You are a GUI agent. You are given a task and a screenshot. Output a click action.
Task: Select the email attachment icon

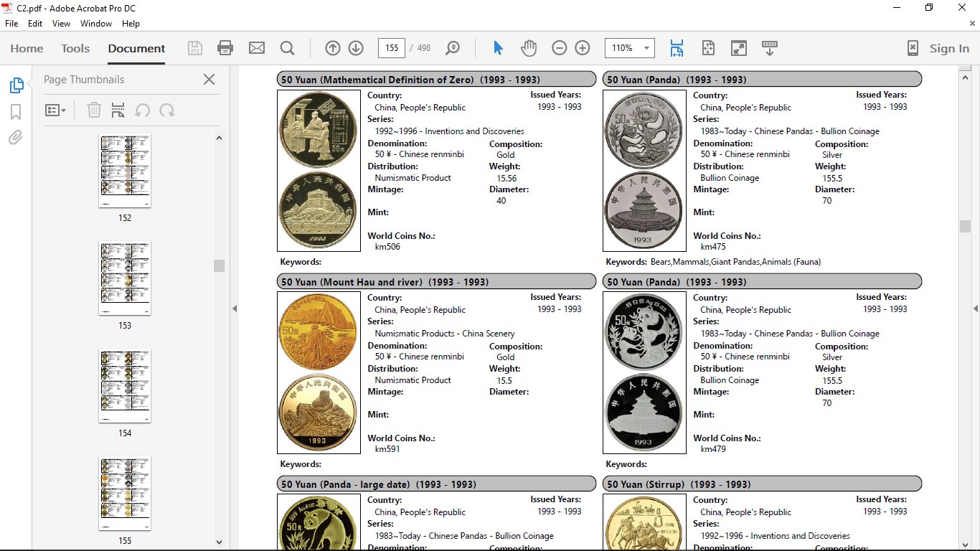point(256,47)
